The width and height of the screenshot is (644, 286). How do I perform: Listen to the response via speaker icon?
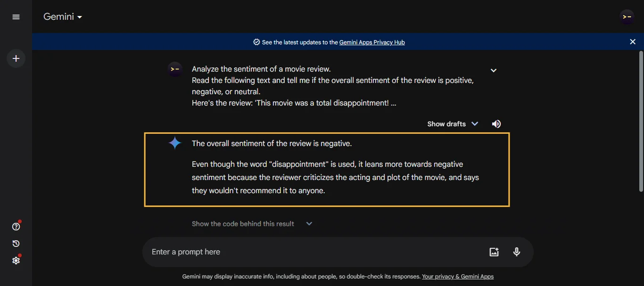[x=496, y=123]
